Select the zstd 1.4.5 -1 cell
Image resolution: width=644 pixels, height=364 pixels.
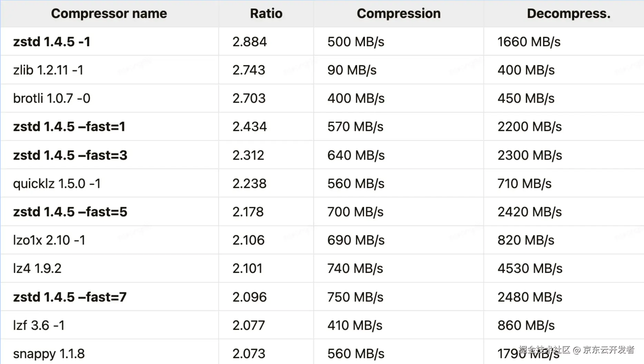pyautogui.click(x=52, y=42)
